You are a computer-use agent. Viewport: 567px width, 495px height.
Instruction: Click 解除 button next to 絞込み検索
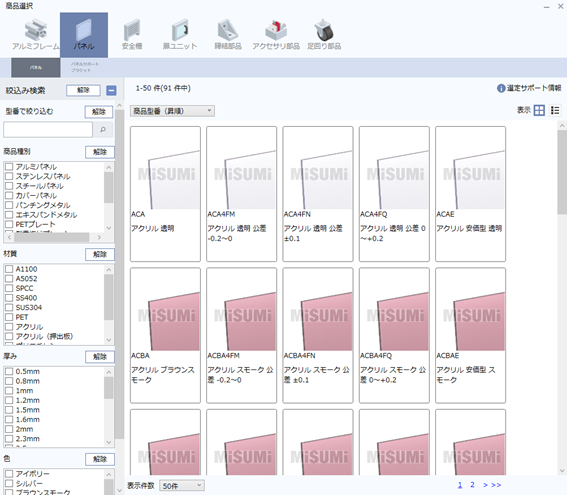[x=83, y=90]
